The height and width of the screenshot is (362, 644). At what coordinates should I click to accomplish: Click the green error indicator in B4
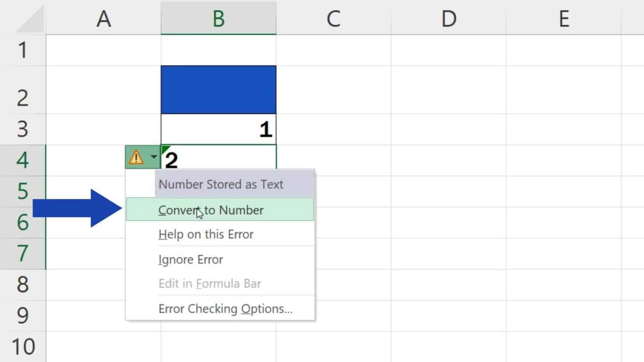165,149
